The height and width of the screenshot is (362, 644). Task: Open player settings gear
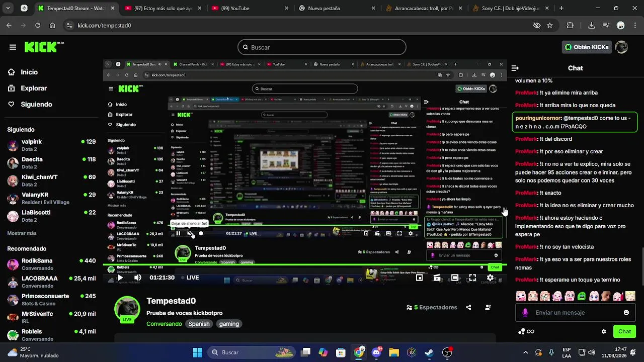click(x=490, y=278)
